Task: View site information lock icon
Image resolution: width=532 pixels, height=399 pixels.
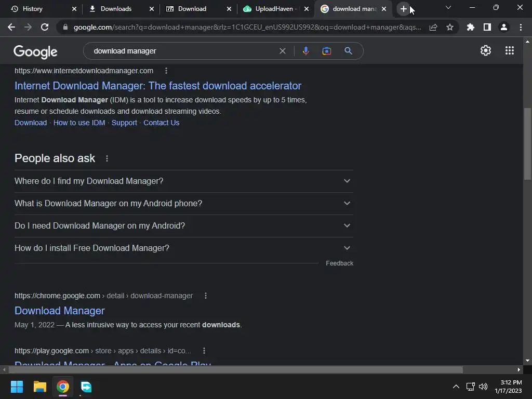Action: click(65, 27)
